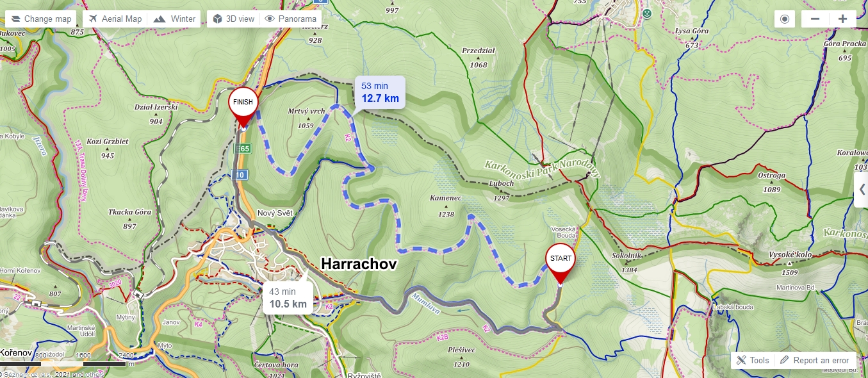This screenshot has height=378, width=868.
Task: Zoom in with the plus button
Action: coord(842,19)
